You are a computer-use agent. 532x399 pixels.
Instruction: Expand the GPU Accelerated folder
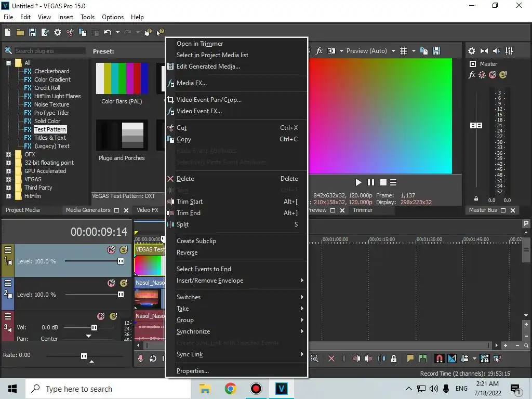[x=8, y=171]
